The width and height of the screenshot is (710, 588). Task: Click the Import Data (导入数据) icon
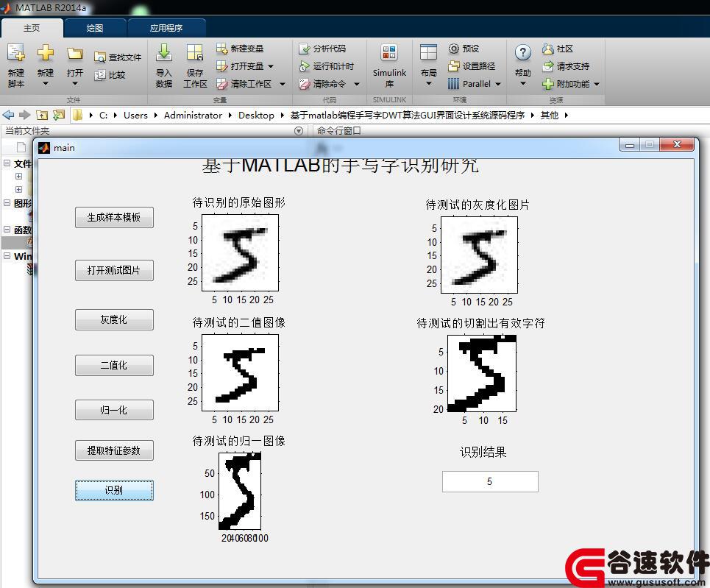[x=164, y=53]
